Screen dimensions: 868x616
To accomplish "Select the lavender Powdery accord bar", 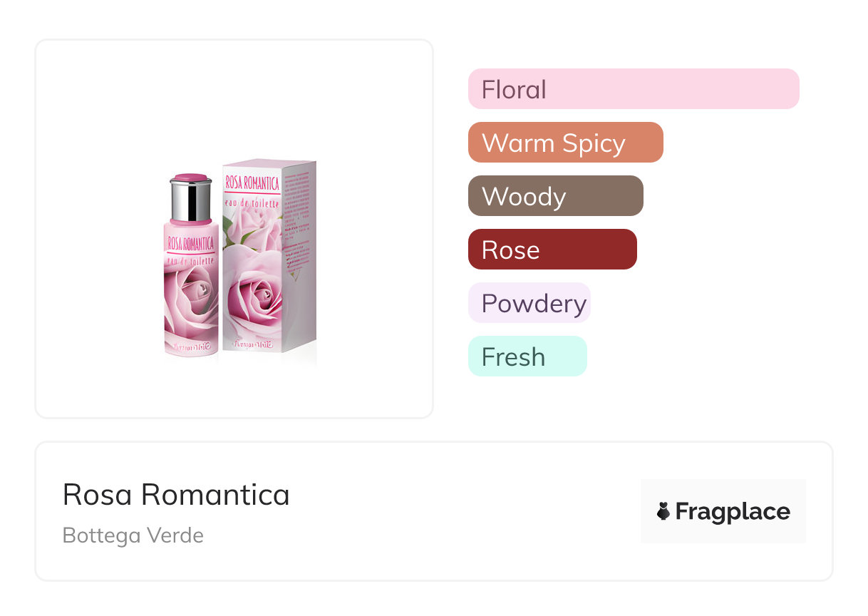I will [x=529, y=303].
